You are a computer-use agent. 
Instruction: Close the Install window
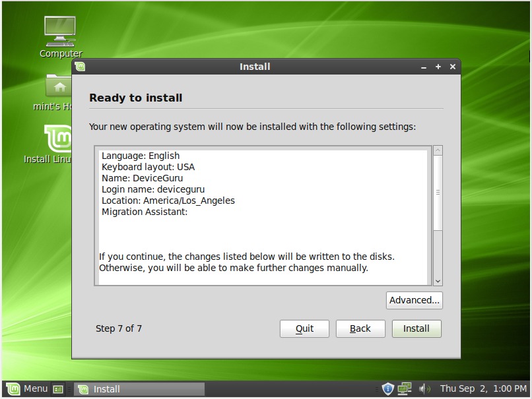tap(453, 67)
